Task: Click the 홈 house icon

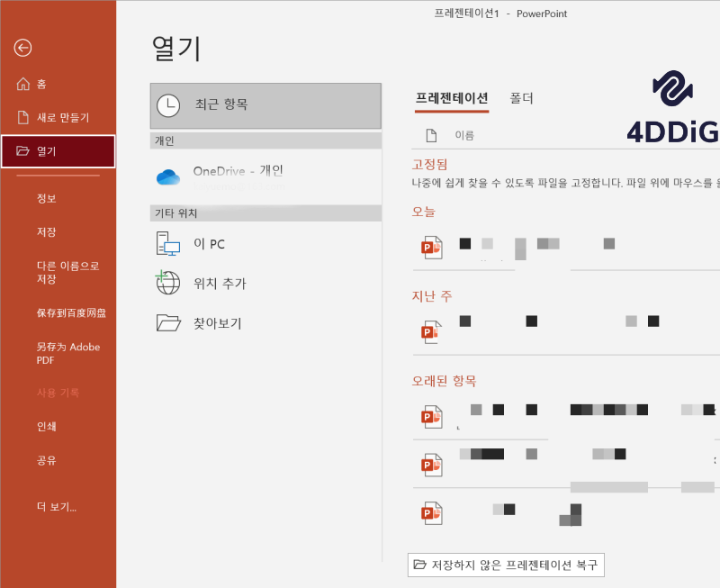Action: [x=23, y=84]
